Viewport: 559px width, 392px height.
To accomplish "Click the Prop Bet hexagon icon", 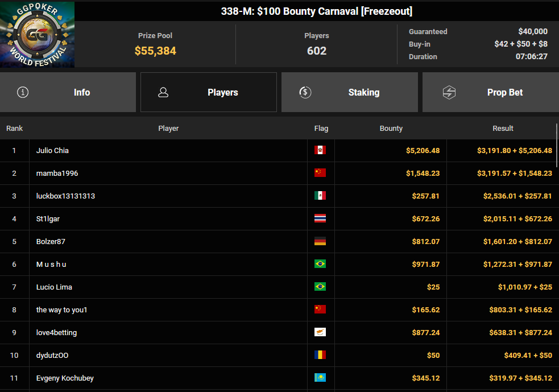I will click(449, 92).
